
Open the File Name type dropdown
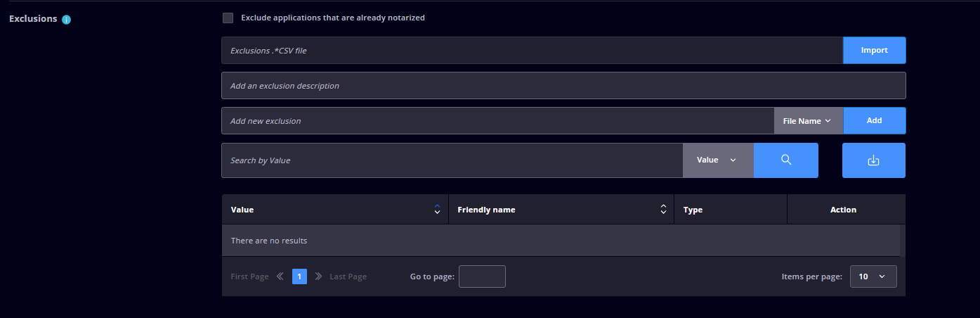click(x=809, y=121)
